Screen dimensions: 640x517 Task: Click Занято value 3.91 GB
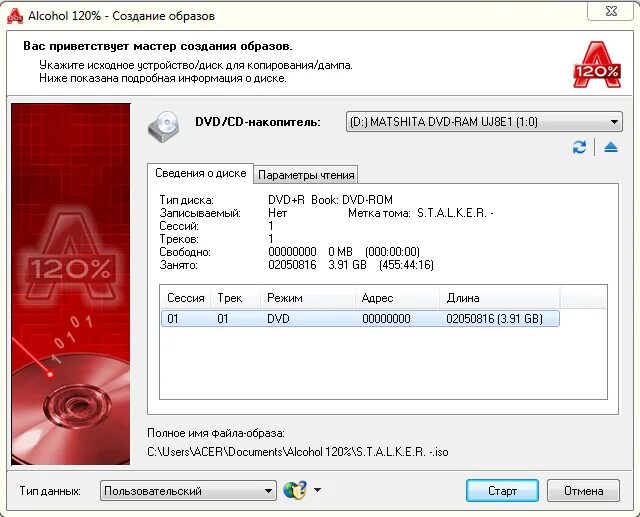click(x=347, y=265)
